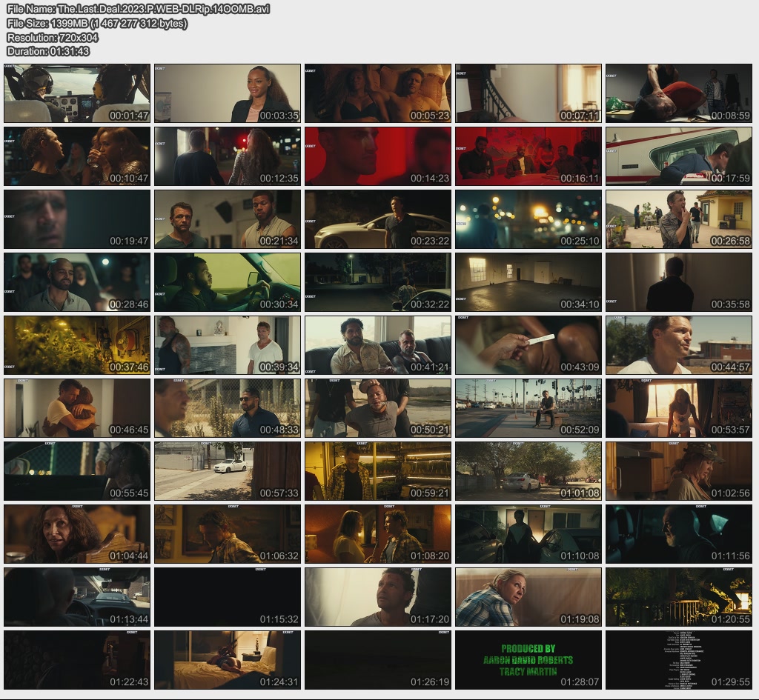The height and width of the screenshot is (700, 759).
Task: Open the red-lit face thumbnail at 00:14:23
Action: (378, 156)
